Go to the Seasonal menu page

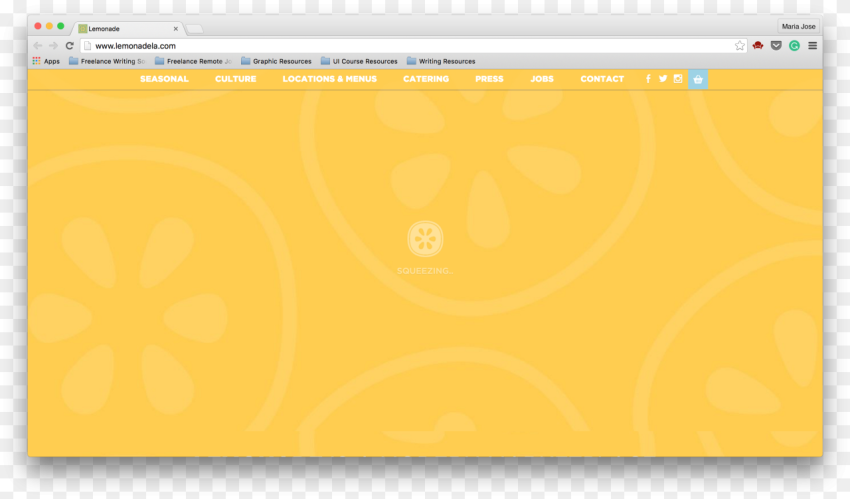click(x=164, y=79)
